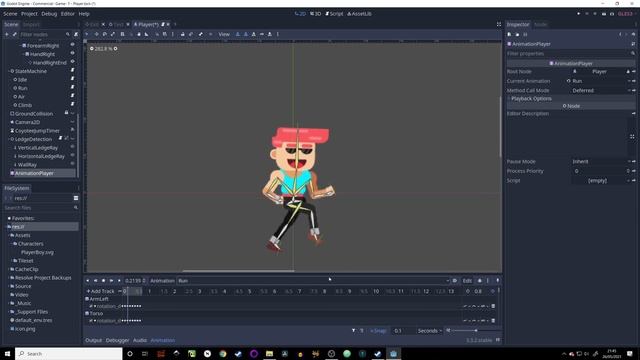Click the add new node plus icon

(7, 34)
